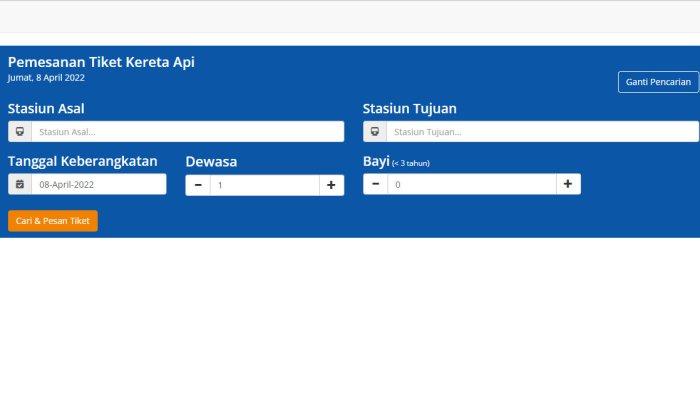700x393 pixels.
Task: Open the calendar icon for Tanggal Keberangkatan
Action: click(x=20, y=184)
